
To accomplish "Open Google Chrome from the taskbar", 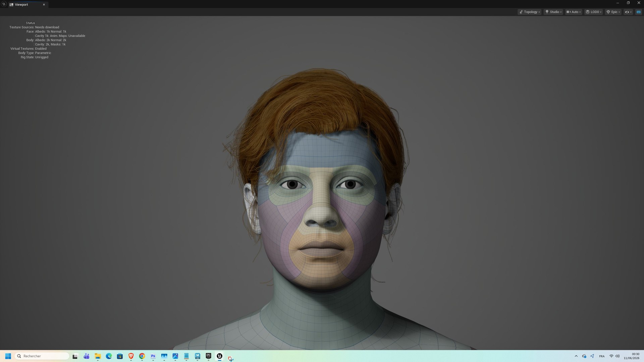I will [142, 356].
